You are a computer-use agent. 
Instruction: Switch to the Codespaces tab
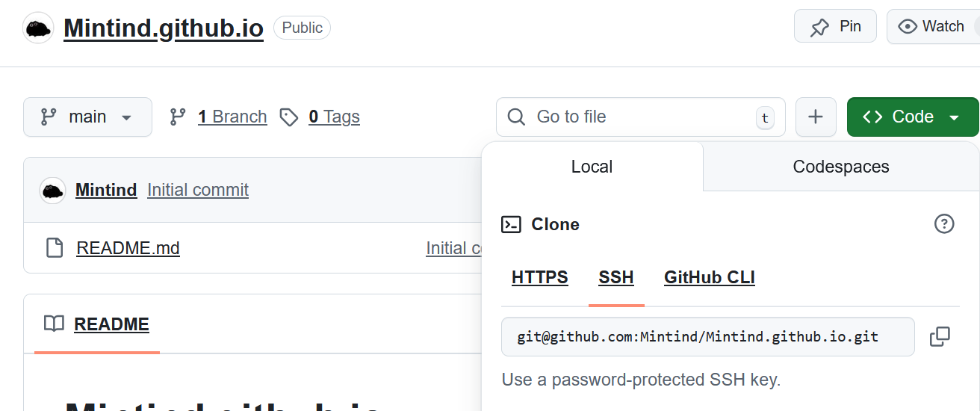[x=840, y=167]
